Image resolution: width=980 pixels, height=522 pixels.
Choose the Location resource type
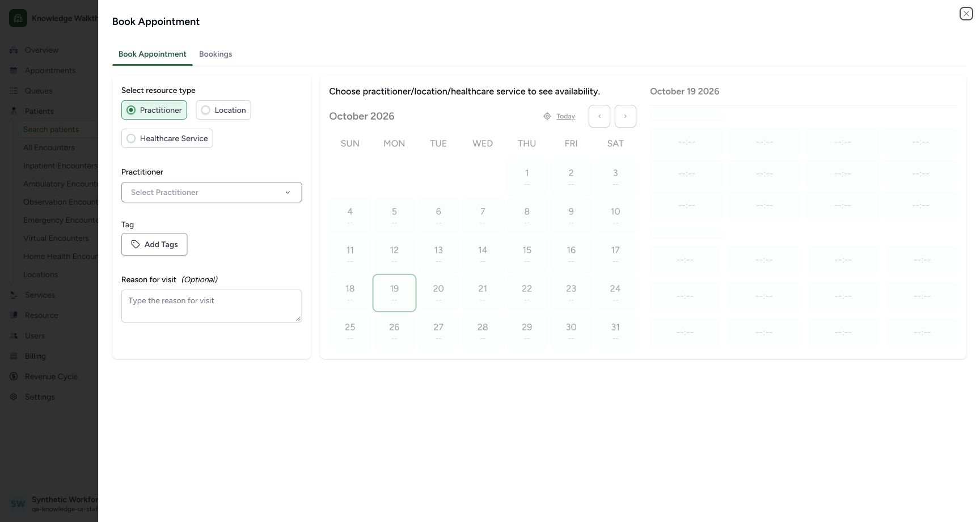(223, 110)
